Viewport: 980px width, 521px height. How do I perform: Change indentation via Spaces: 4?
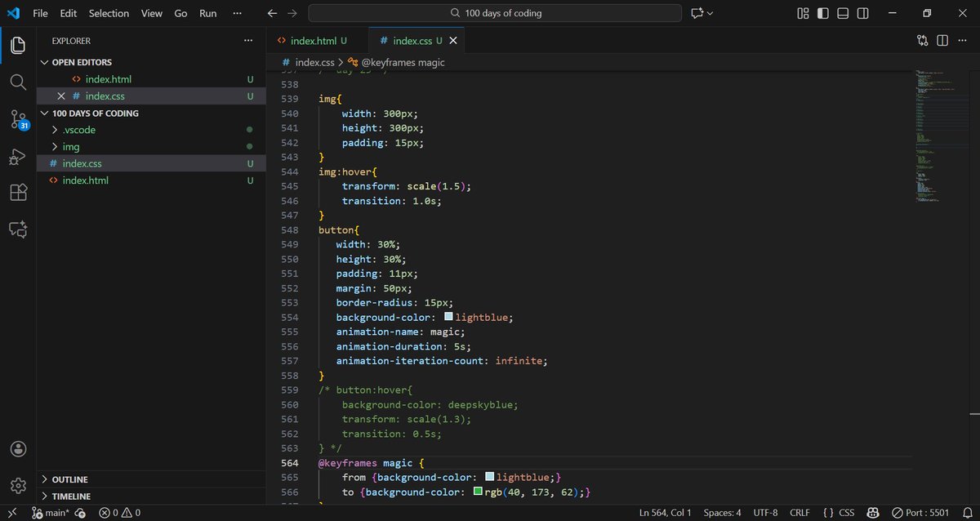(x=722, y=513)
